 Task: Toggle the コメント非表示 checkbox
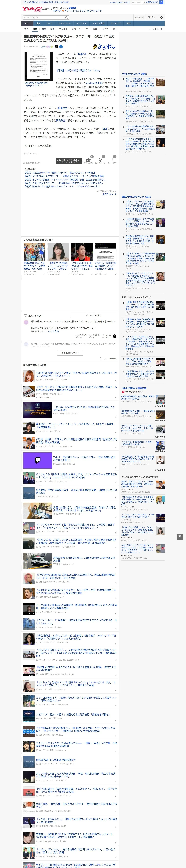(x=102, y=359)
